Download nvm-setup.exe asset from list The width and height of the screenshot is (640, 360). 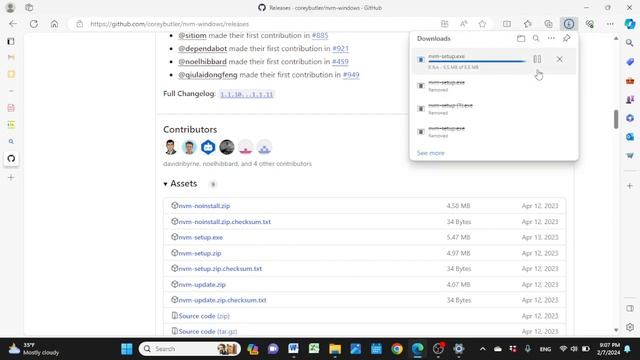tap(200, 237)
